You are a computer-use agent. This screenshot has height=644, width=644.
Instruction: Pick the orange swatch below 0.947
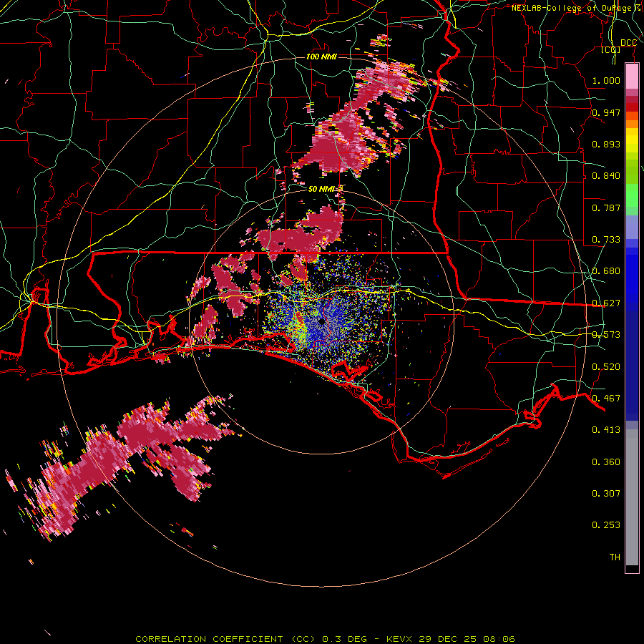click(x=632, y=123)
